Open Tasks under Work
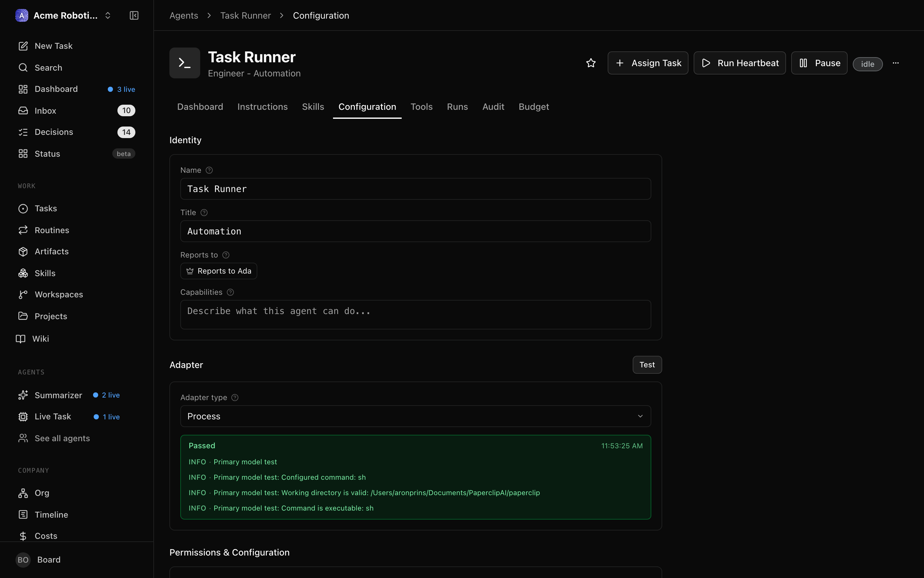This screenshot has width=924, height=578. point(76,208)
